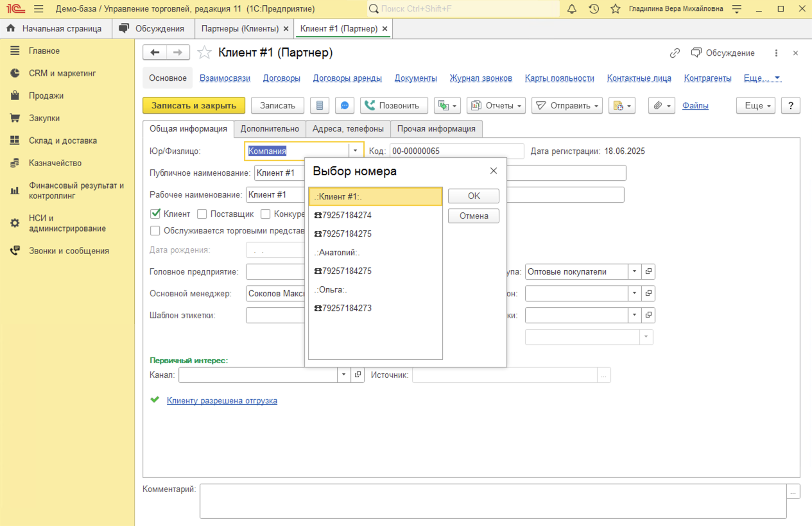Screen dimensions: 812x526
Task: Enable Обслуживается торговыми представителями checkbox
Action: 155,231
